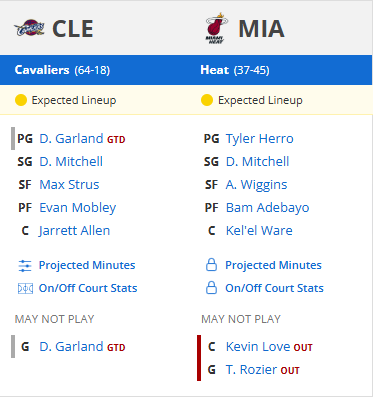Click the yellow Expected Lineup dot for Heat

(x=207, y=100)
